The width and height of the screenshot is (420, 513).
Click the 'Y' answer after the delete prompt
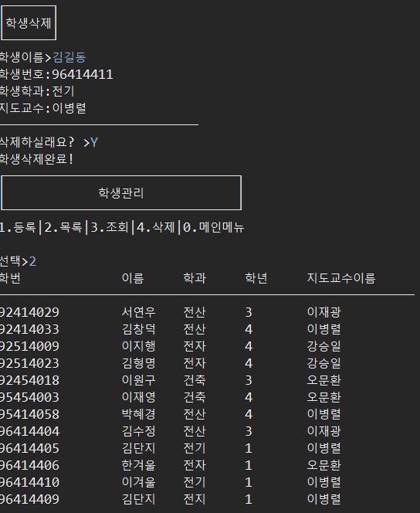point(94,142)
